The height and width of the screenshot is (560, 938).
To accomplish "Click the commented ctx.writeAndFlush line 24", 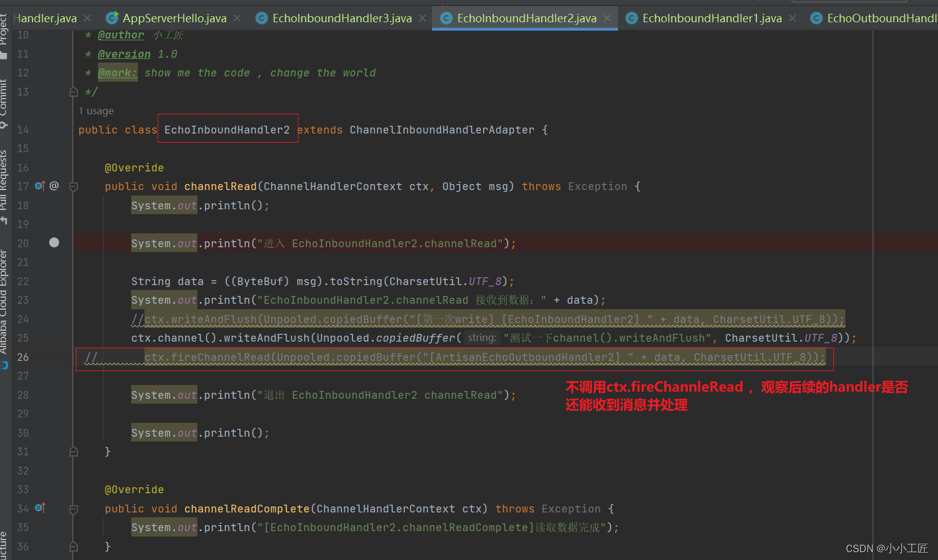I will [488, 319].
